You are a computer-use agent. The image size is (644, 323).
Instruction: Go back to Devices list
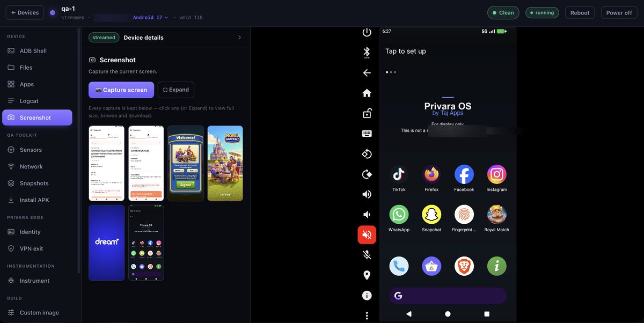coord(25,12)
